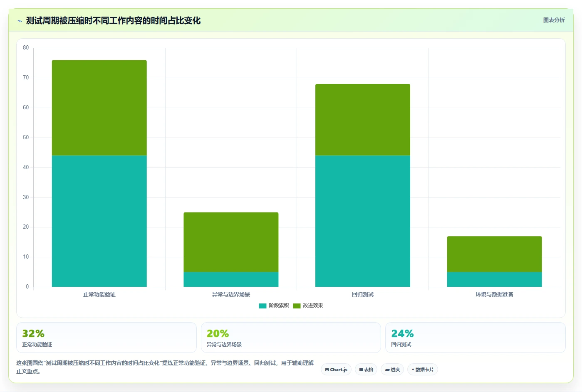The width and height of the screenshot is (582, 392).
Task: Click the 进度 tag
Action: coord(392,370)
